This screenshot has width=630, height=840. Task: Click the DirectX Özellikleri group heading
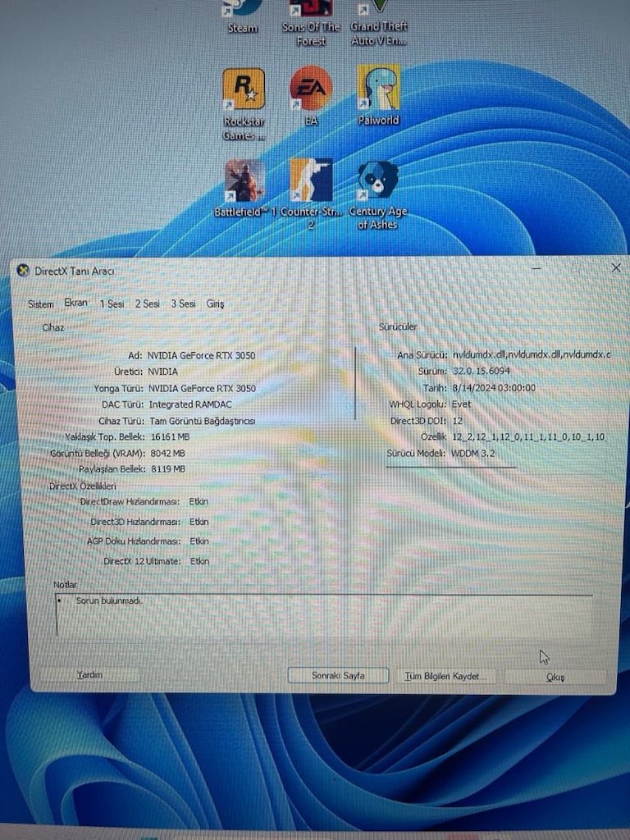(83, 486)
